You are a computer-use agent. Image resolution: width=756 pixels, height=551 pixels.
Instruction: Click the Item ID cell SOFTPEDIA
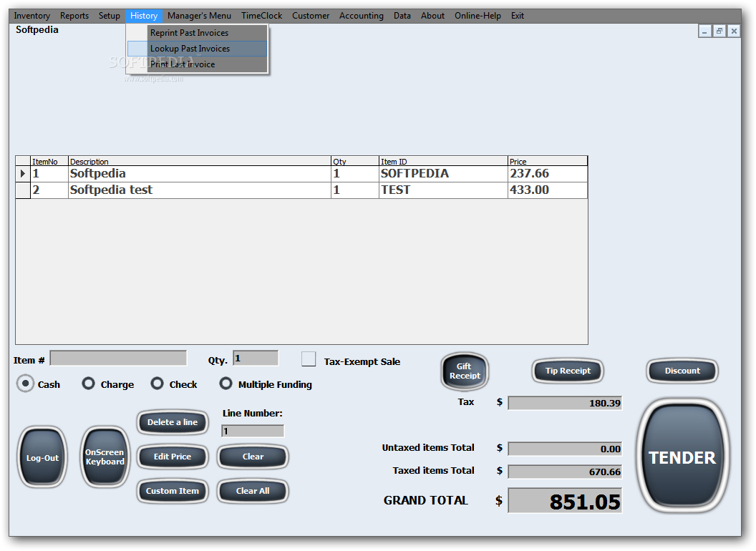tap(444, 174)
